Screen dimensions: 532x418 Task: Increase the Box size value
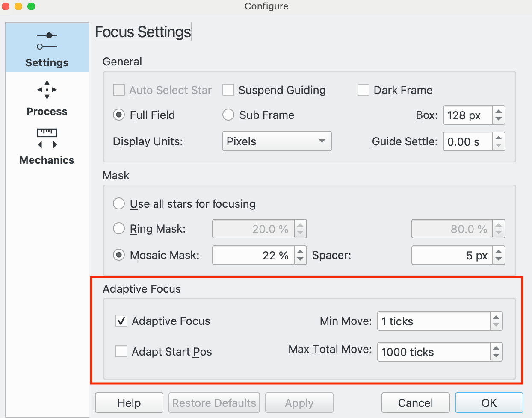pyautogui.click(x=499, y=111)
